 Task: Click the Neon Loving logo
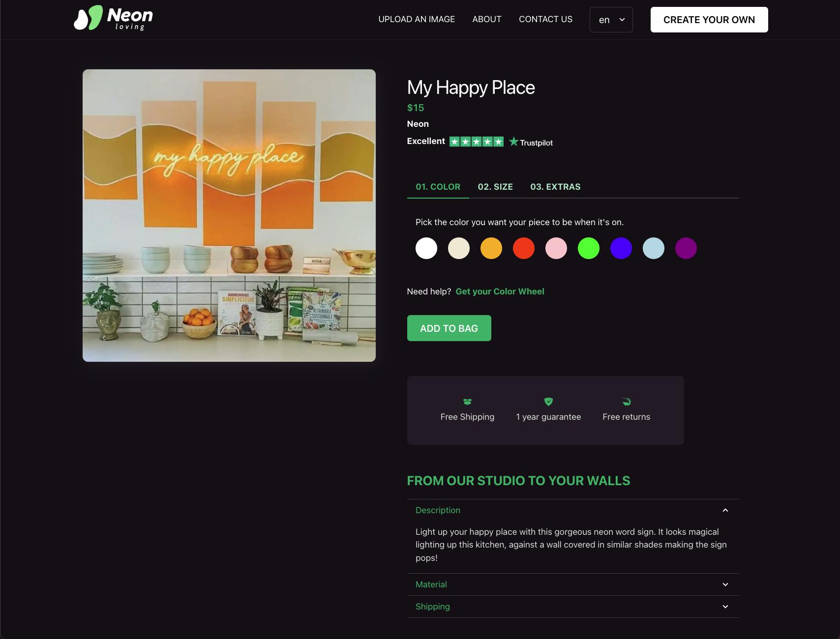coord(113,19)
